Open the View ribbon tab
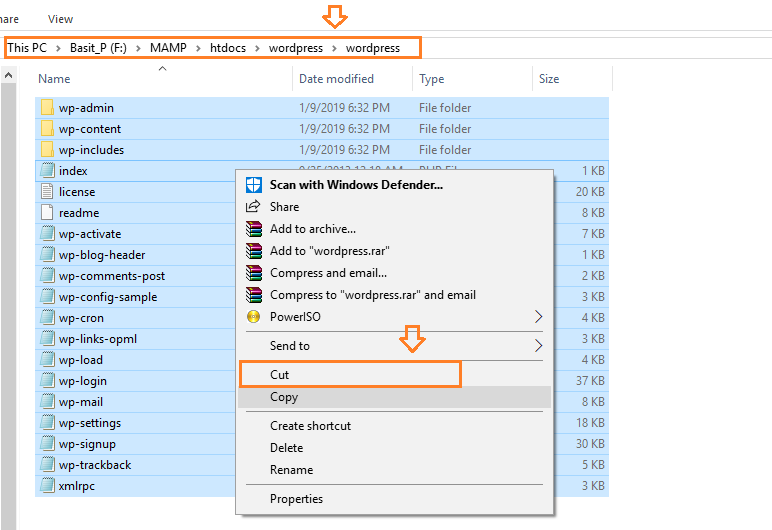 point(61,19)
